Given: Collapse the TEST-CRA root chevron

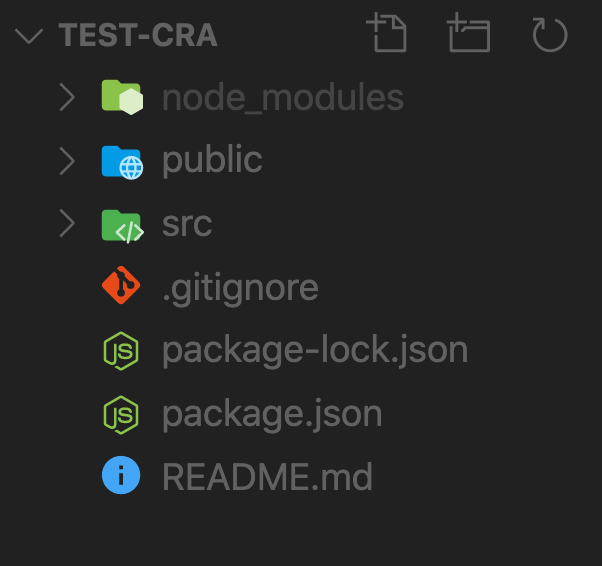Looking at the screenshot, I should pyautogui.click(x=29, y=36).
